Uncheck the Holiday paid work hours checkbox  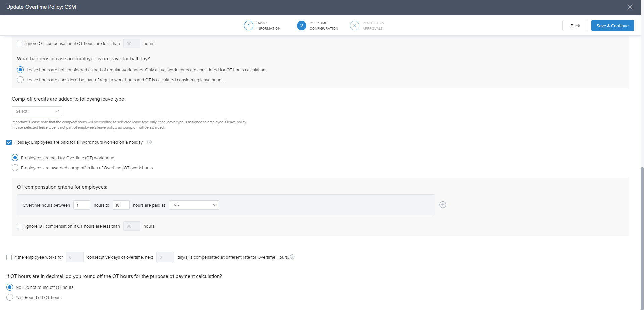click(x=9, y=142)
